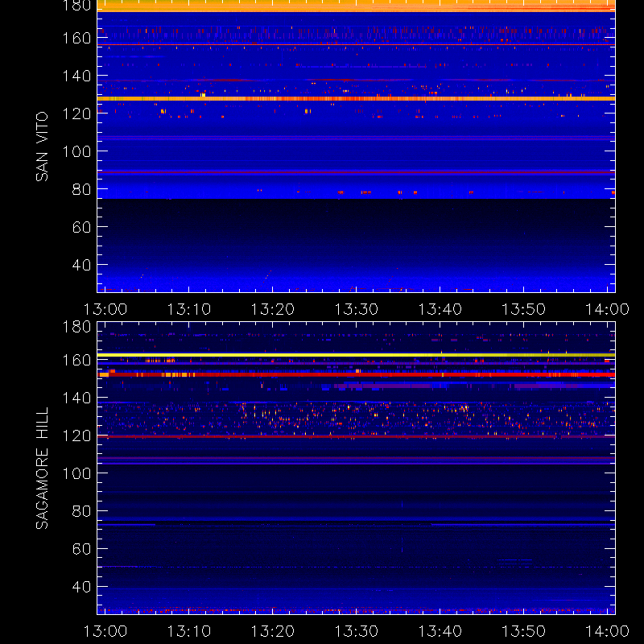The width and height of the screenshot is (644, 644).
Task: Select the 140 tick label on San Vito axis
Action: [76, 76]
